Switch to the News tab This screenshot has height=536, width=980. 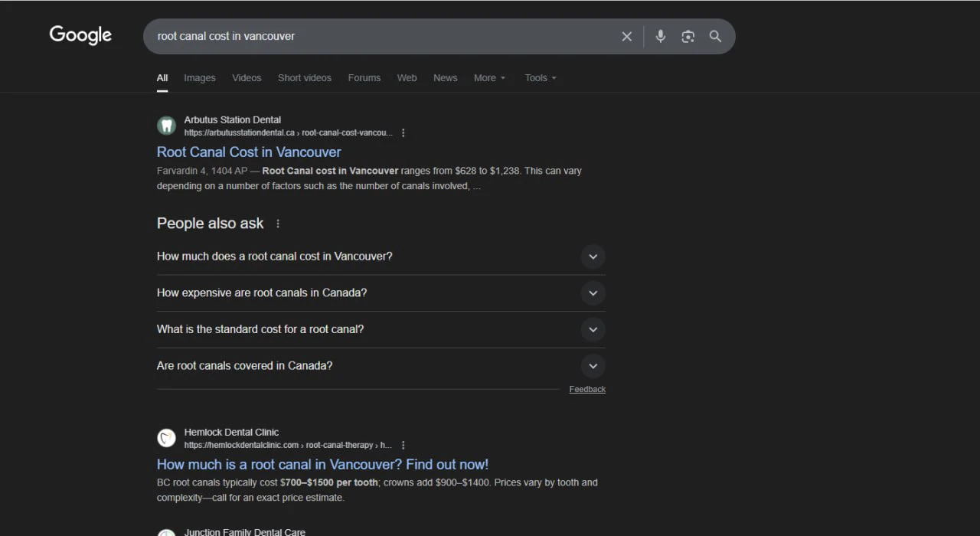pos(446,78)
